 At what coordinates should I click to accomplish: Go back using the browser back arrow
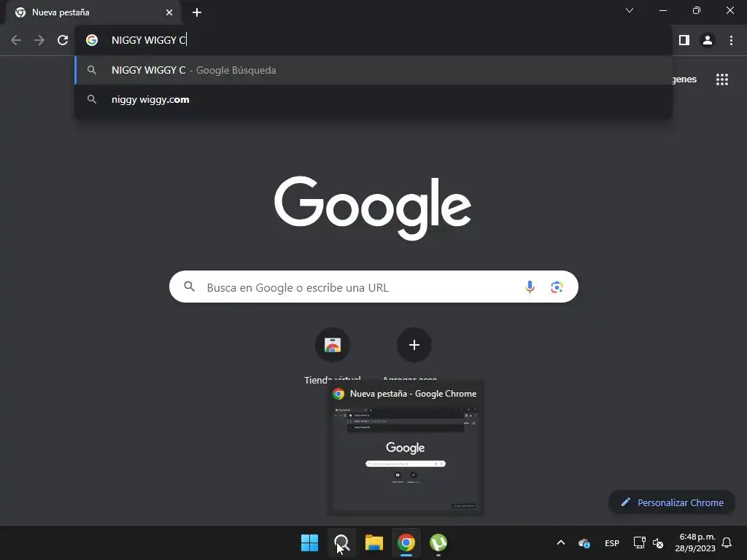(x=16, y=40)
